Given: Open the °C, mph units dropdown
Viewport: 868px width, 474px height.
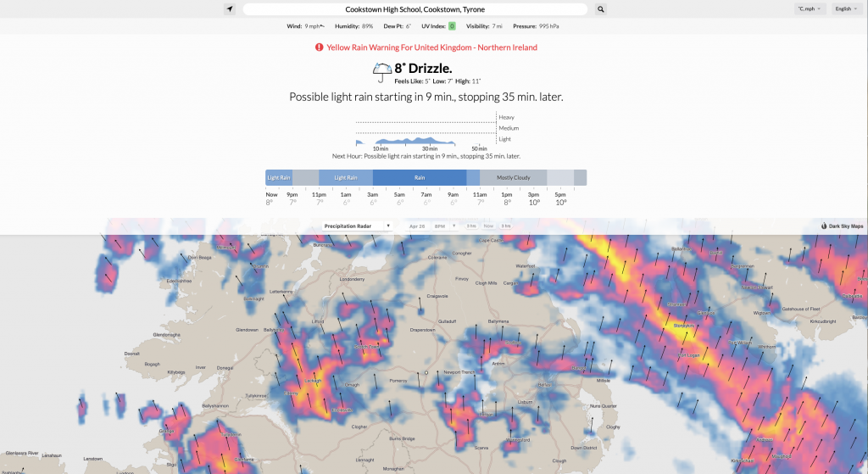Looking at the screenshot, I should coord(810,8).
